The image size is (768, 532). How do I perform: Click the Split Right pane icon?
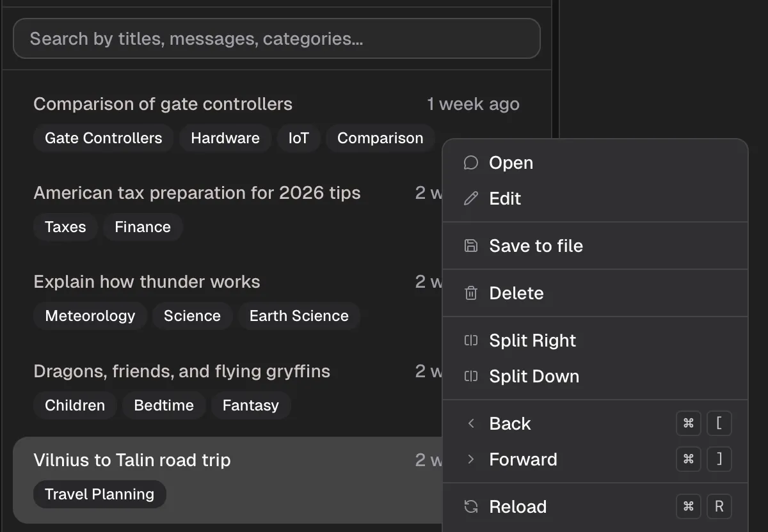point(471,341)
